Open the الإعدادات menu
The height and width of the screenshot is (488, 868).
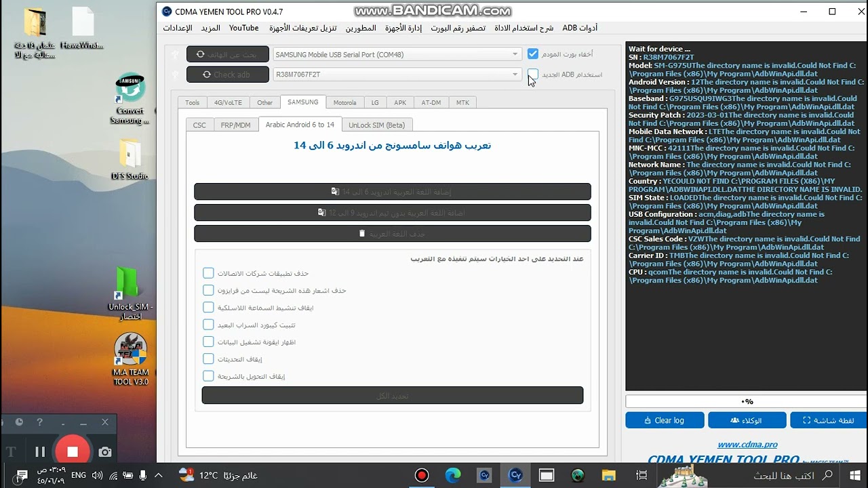click(x=178, y=28)
